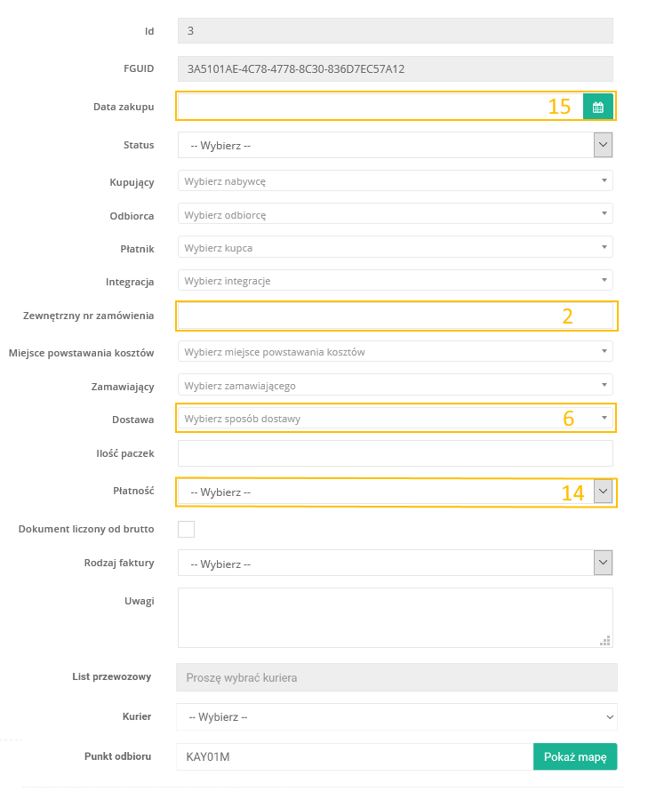
Task: Click the Punkt odbioru field KAY01M
Action: tap(354, 757)
